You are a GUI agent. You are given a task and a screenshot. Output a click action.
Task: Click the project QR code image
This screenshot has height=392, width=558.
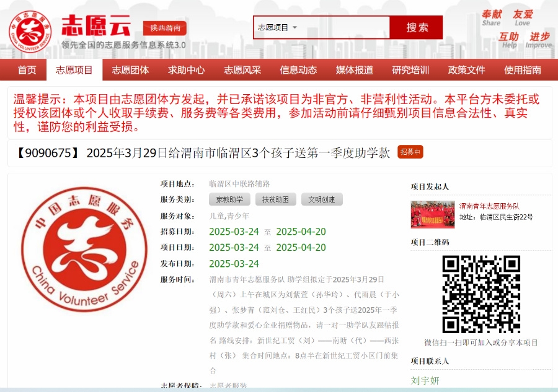tap(480, 294)
